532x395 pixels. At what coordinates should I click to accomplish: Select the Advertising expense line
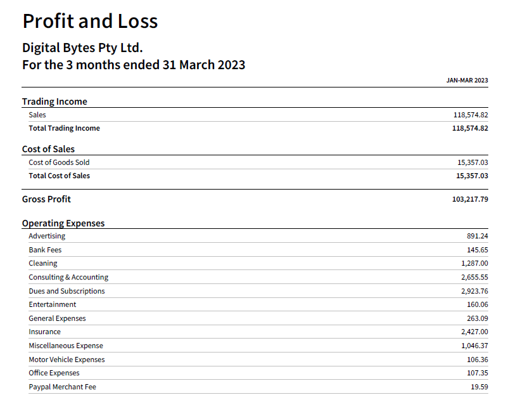point(47,236)
